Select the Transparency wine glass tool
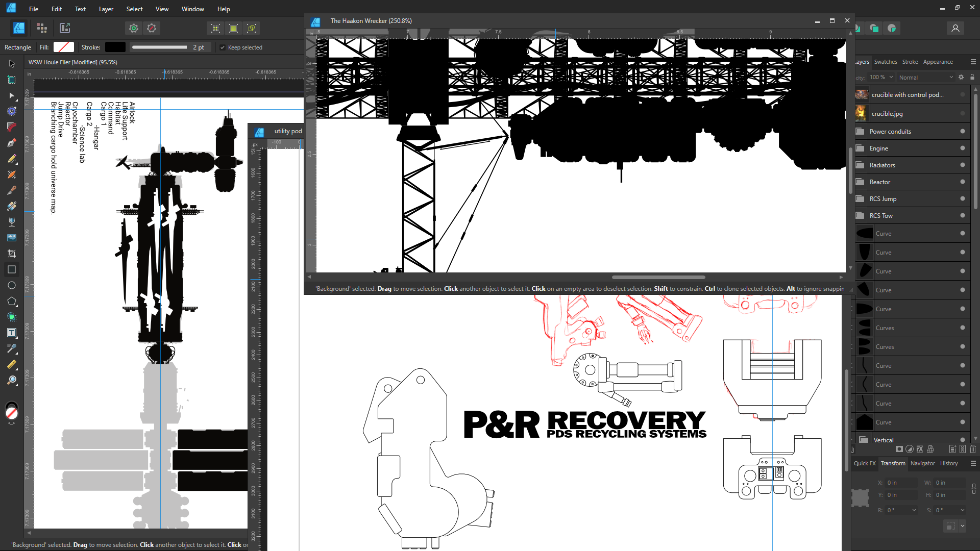 12,222
